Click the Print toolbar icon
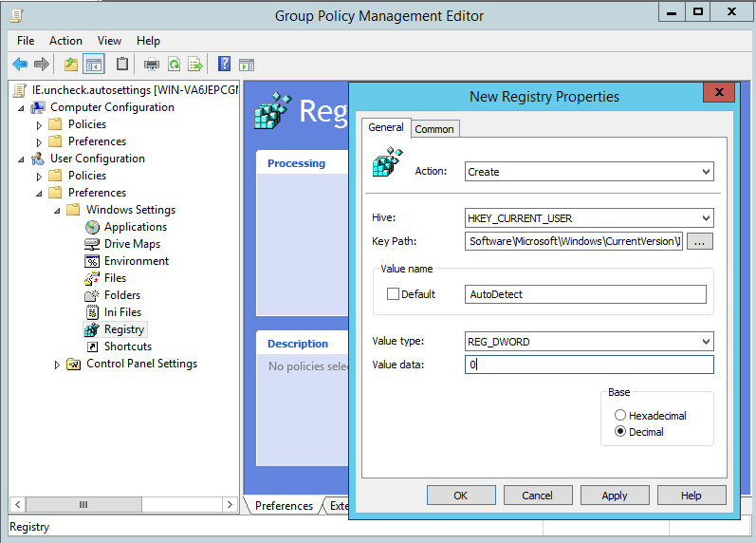Screen dimensions: 756x543 pyautogui.click(x=152, y=64)
